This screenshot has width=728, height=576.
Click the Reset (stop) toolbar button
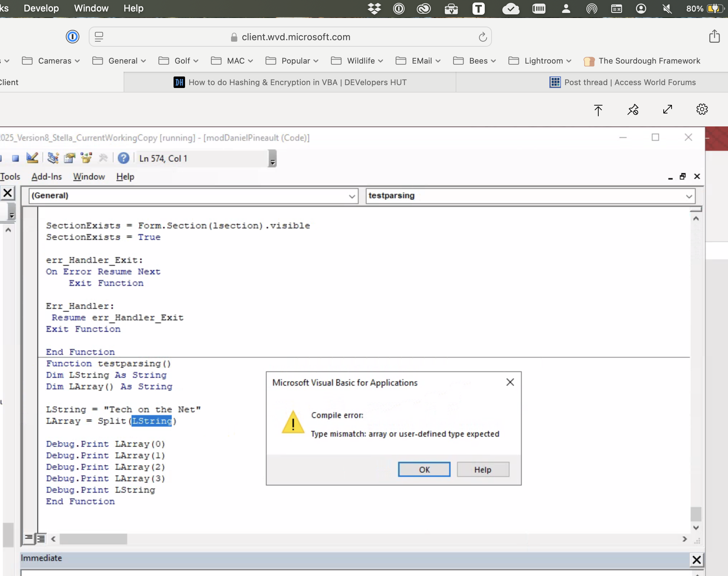[15, 158]
